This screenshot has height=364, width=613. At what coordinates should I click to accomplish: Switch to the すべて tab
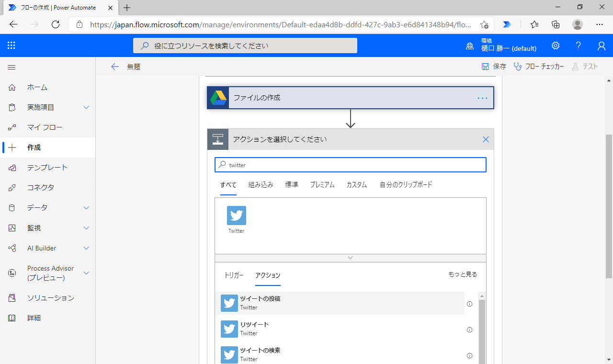[228, 185]
